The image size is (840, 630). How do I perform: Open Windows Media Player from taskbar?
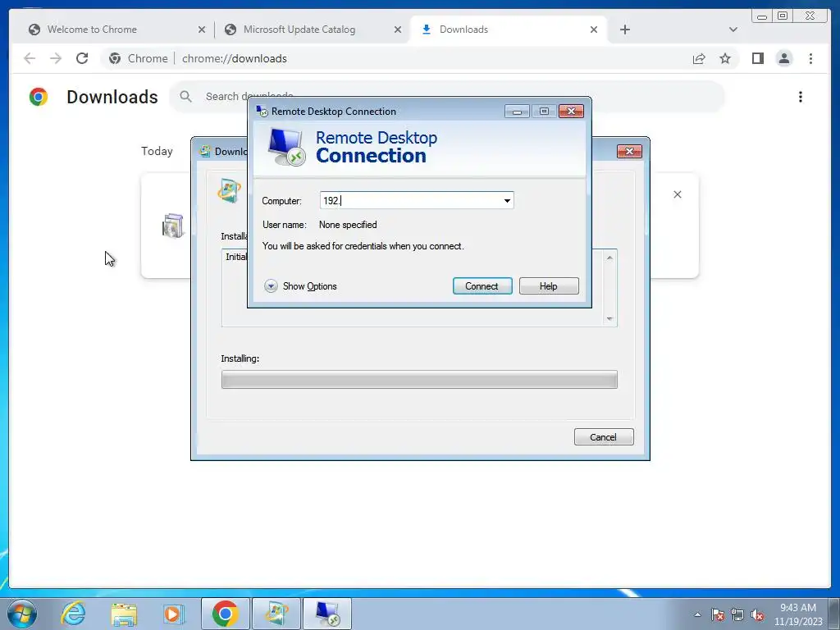click(173, 614)
